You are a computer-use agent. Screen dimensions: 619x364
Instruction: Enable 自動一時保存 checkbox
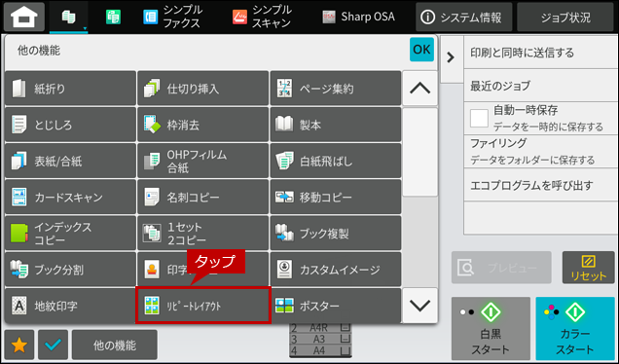pyautogui.click(x=479, y=119)
